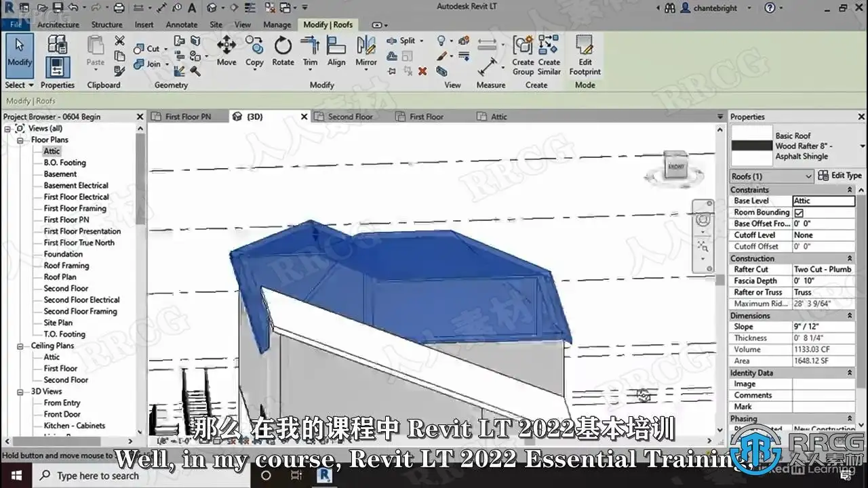Image resolution: width=868 pixels, height=488 pixels.
Task: Switch to the Manage ribbon tab
Action: (277, 25)
